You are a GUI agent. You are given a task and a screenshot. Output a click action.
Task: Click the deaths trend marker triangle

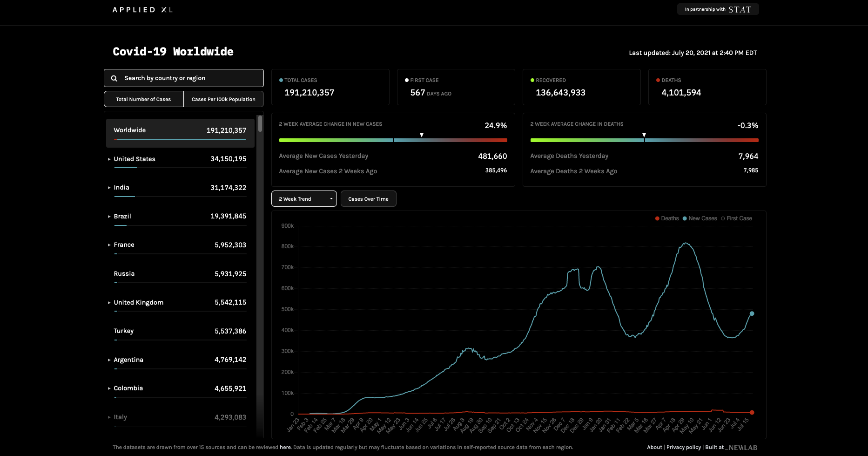644,135
